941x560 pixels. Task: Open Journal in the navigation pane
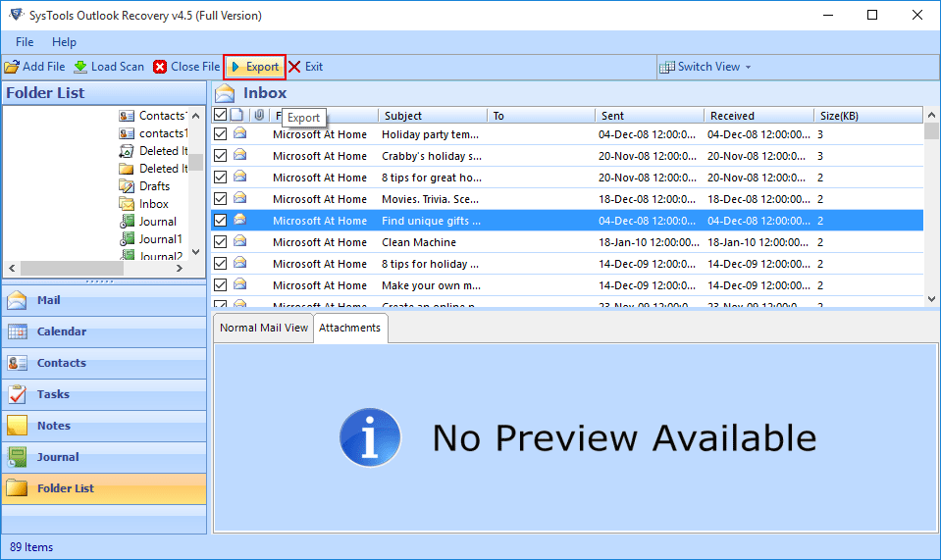(104, 457)
